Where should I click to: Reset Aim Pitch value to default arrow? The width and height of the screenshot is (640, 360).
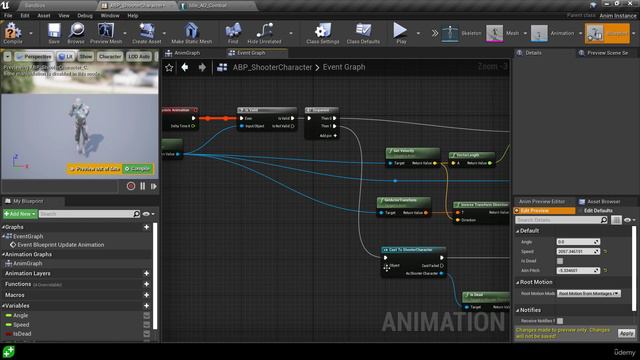tap(605, 270)
